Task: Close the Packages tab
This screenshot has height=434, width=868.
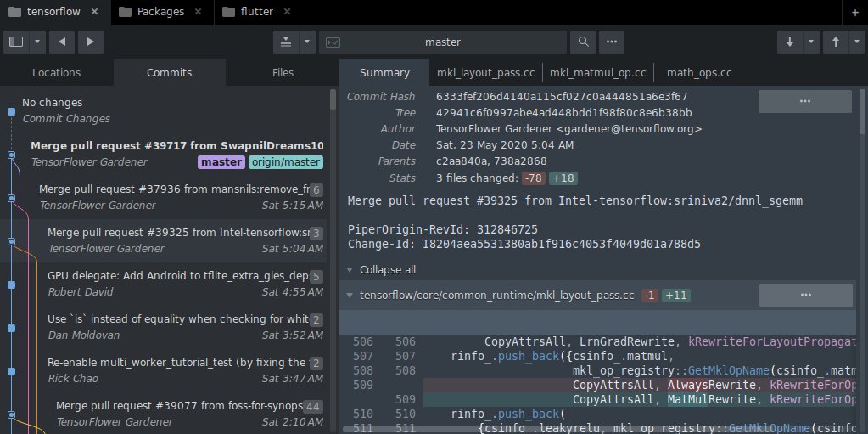Action: point(199,12)
